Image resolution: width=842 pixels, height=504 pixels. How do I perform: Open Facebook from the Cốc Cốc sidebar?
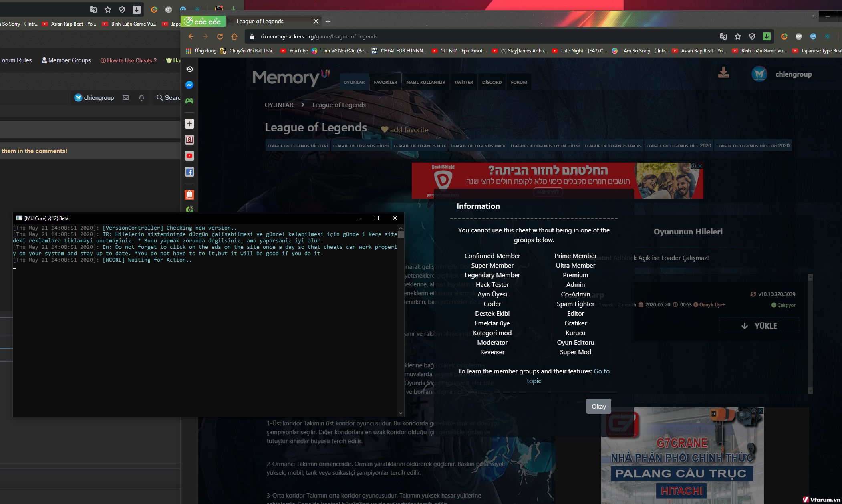pyautogui.click(x=189, y=172)
